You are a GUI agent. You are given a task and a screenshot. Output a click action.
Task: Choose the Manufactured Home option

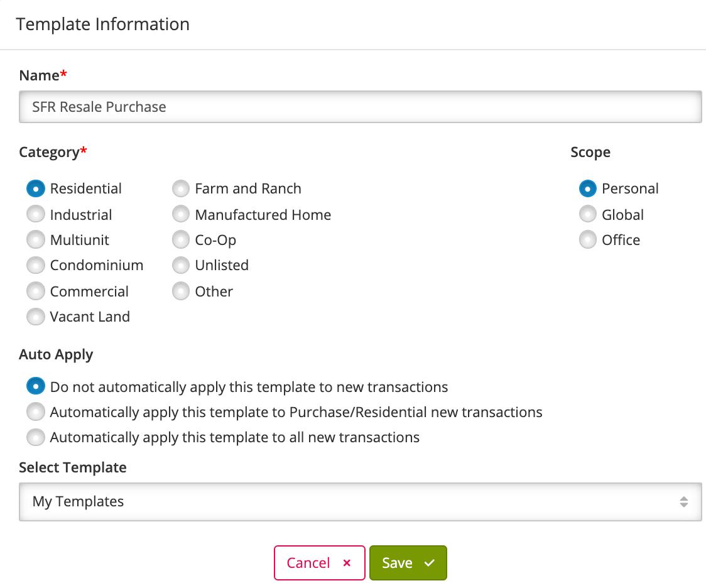181,214
